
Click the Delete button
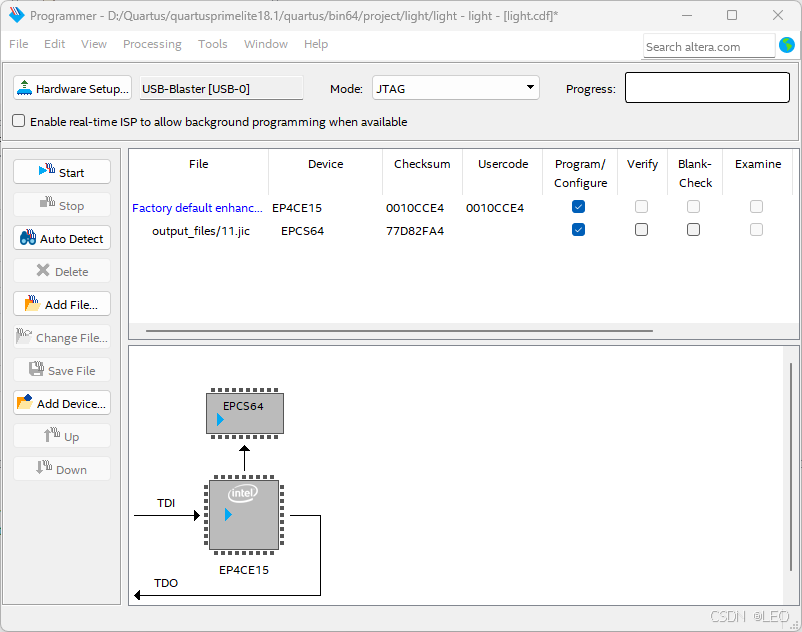pyautogui.click(x=62, y=271)
